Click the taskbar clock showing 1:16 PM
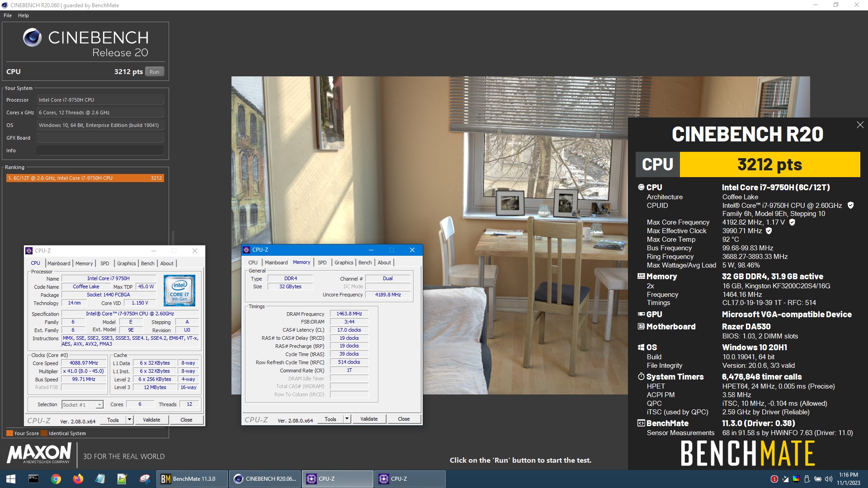The height and width of the screenshot is (488, 868). pos(848,479)
